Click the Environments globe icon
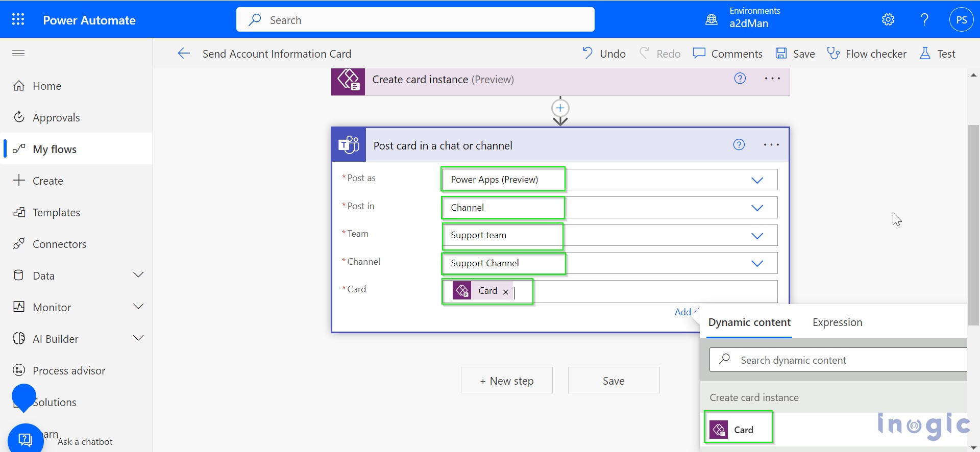The image size is (980, 452). 712,20
